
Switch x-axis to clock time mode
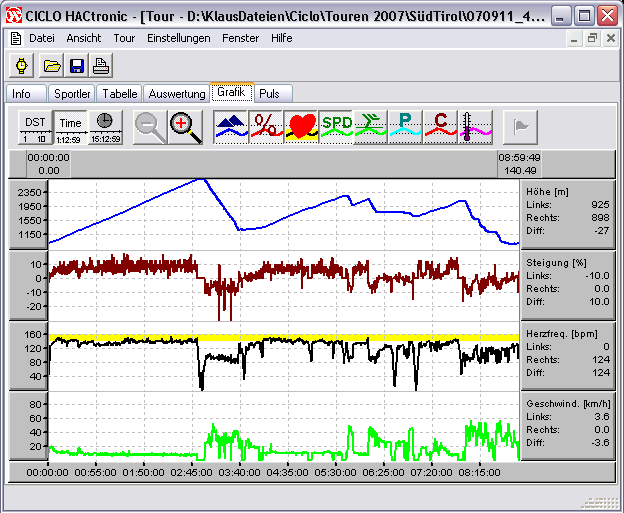point(105,128)
